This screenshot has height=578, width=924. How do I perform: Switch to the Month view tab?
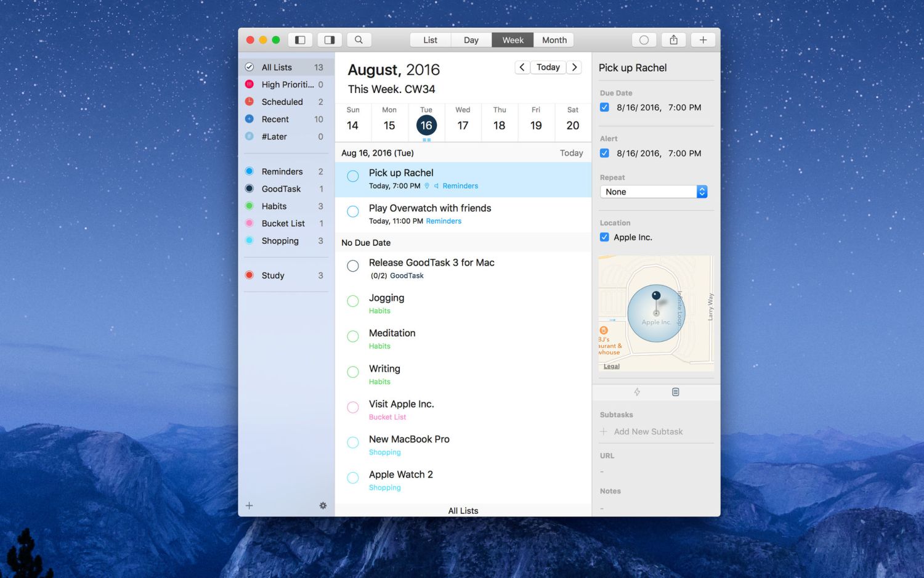[x=554, y=40]
